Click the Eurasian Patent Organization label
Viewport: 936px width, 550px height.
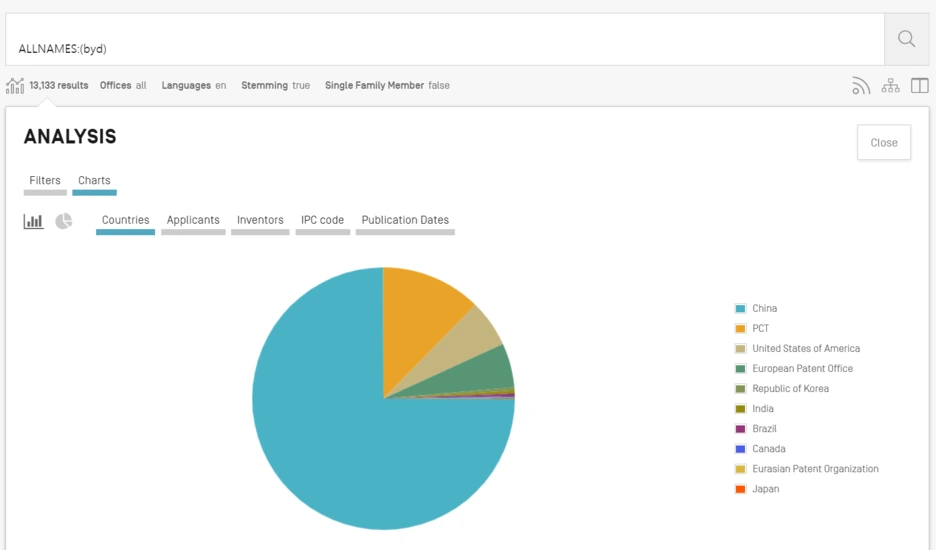(x=815, y=469)
